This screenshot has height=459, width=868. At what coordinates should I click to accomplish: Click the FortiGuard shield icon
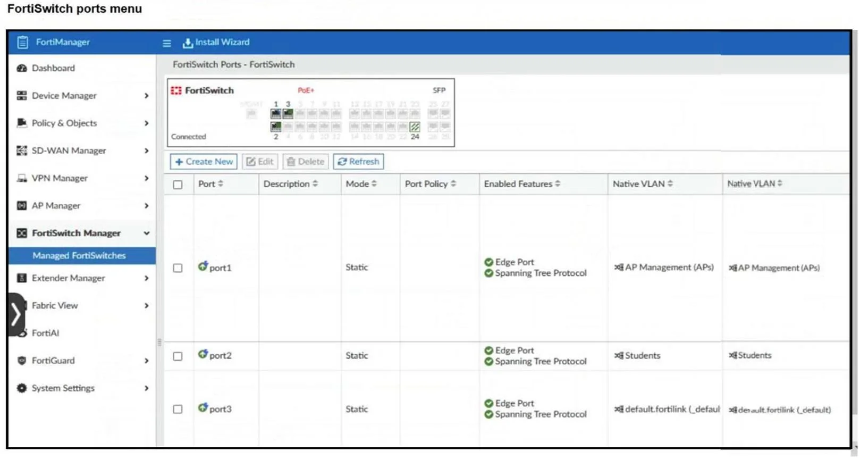click(x=22, y=361)
